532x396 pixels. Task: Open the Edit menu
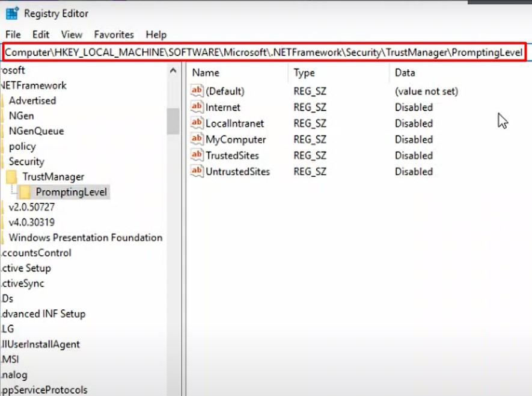(x=41, y=35)
